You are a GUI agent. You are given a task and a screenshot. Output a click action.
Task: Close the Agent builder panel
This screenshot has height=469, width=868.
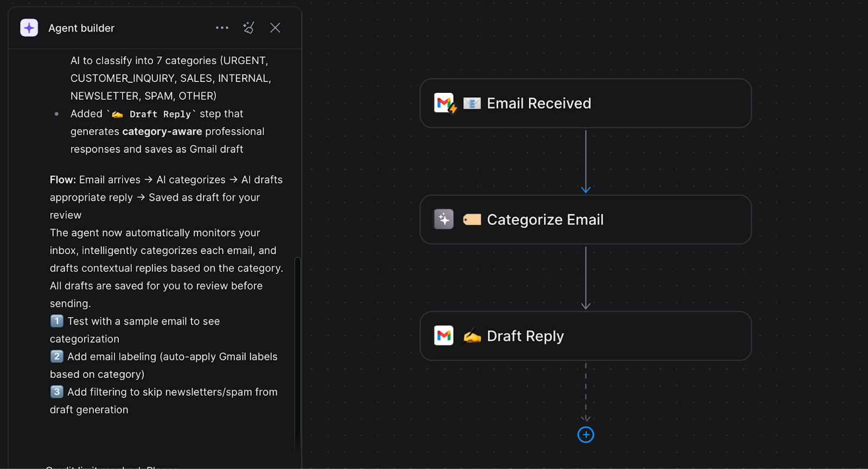[x=275, y=28]
